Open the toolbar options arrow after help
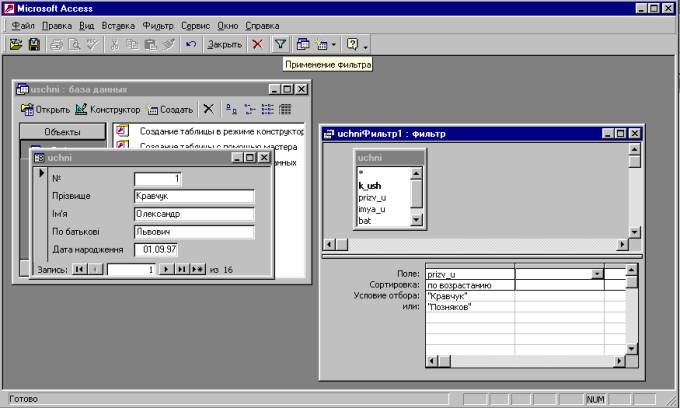Image resolution: width=680 pixels, height=408 pixels. [x=366, y=46]
